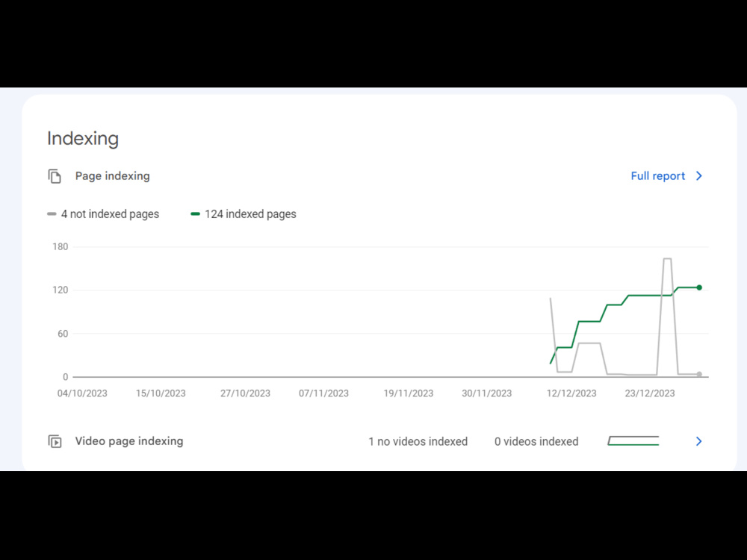
Task: Select the green endpoint dot on the chart
Action: click(699, 287)
